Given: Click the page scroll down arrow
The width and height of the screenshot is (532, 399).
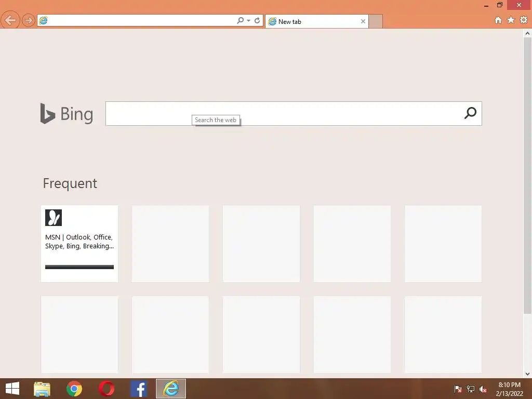Looking at the screenshot, I should 527,374.
